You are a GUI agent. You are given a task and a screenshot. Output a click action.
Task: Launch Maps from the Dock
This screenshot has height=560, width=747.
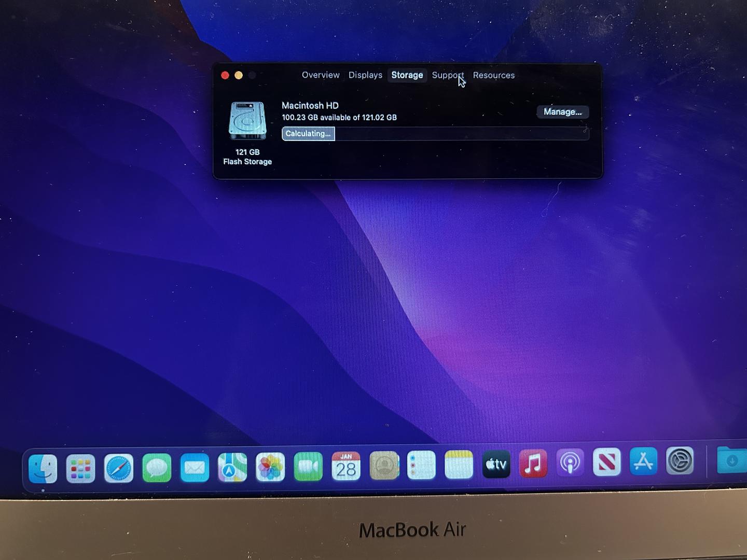click(x=232, y=467)
